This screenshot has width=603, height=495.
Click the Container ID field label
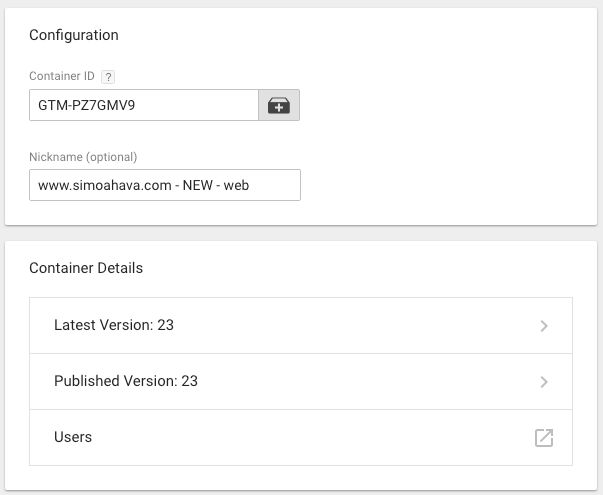coord(62,76)
